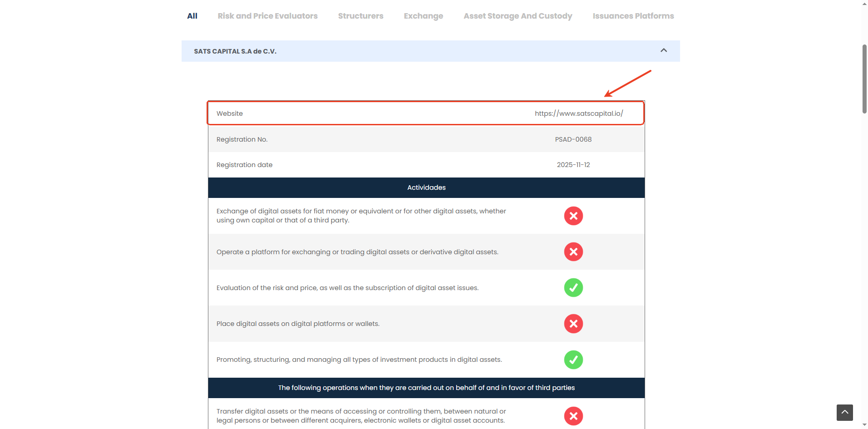Viewport: 868px width, 429px height.
Task: Click red X beside transfer digital assets row
Action: coord(573,416)
